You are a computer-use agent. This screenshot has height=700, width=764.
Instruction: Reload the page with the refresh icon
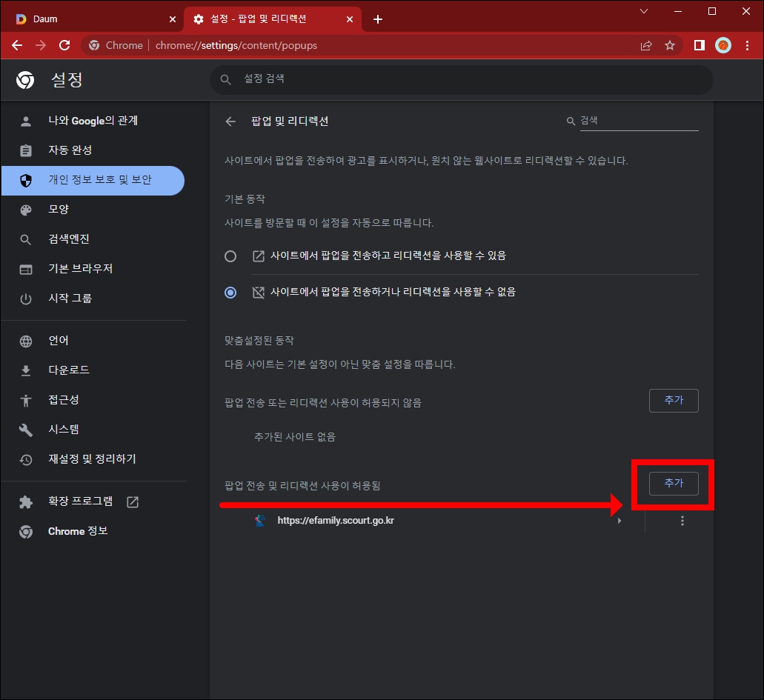pyautogui.click(x=64, y=45)
